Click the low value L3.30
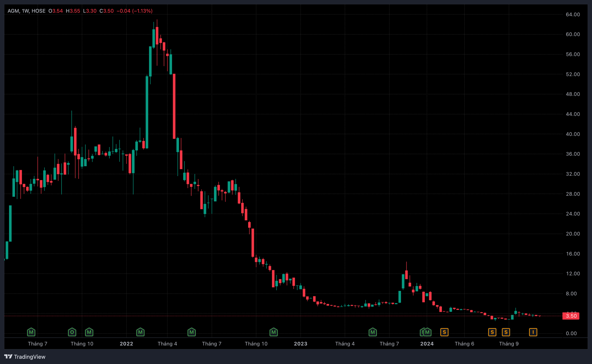This screenshot has height=364, width=592. click(x=90, y=11)
